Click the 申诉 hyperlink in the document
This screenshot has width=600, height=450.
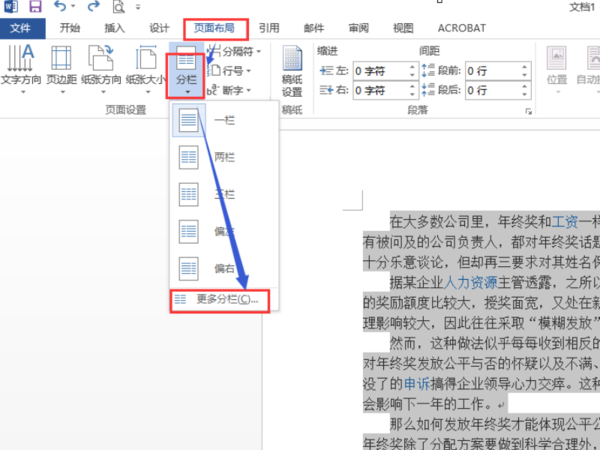[x=417, y=384]
